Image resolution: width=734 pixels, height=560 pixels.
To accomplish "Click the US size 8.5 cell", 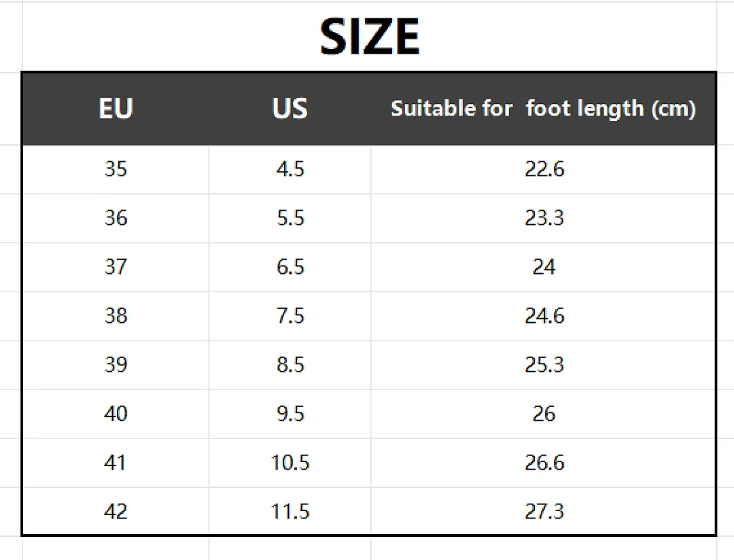I will point(290,364).
